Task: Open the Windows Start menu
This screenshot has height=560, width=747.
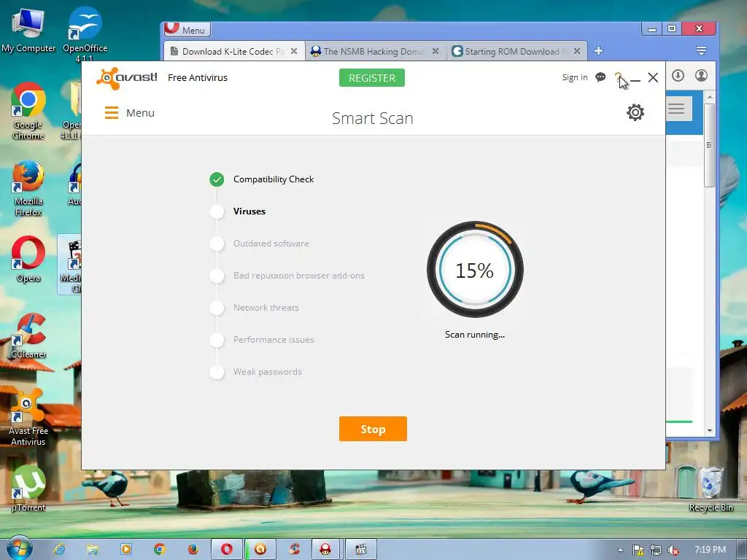Action: 20,548
